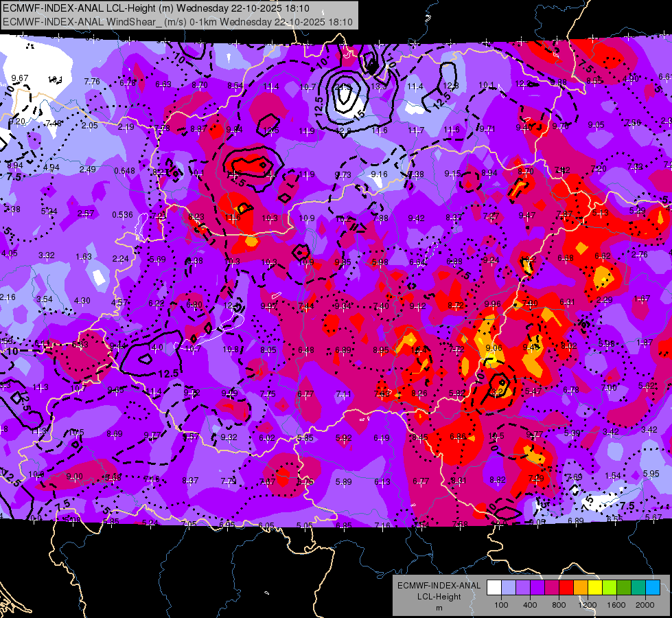Click the grid value 1.67
This screenshot has width=672, height=618.
tap(642, 298)
